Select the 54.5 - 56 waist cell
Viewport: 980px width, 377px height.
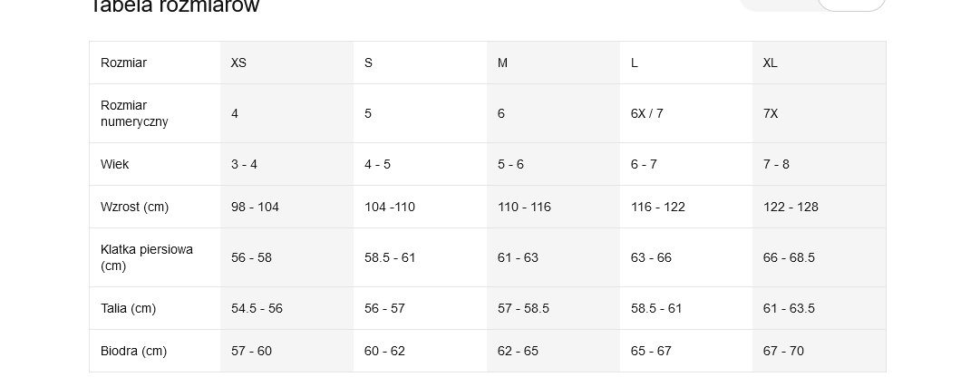point(257,308)
